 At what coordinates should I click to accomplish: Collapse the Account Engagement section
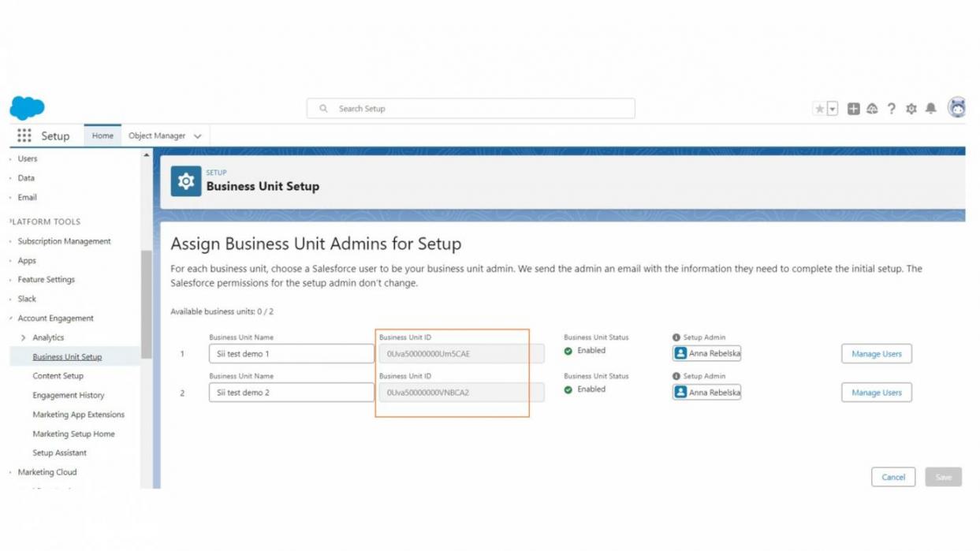tap(11, 318)
